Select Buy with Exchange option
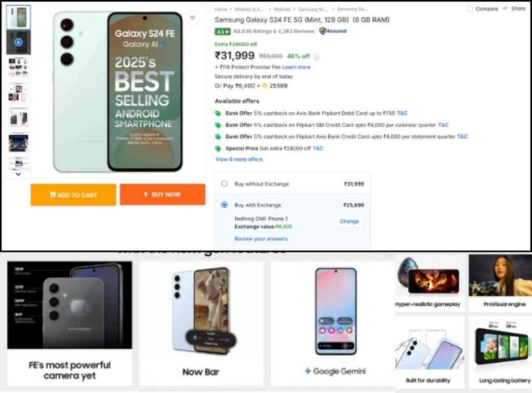The height and width of the screenshot is (393, 532). (x=224, y=204)
